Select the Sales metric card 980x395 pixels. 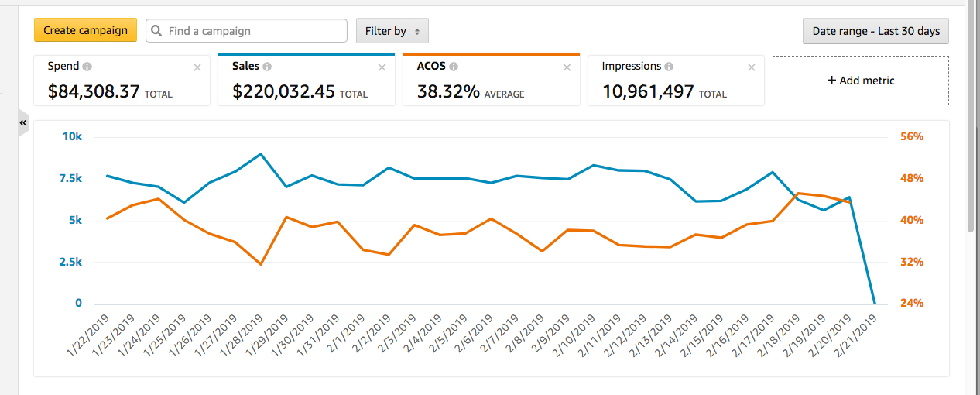point(307,80)
